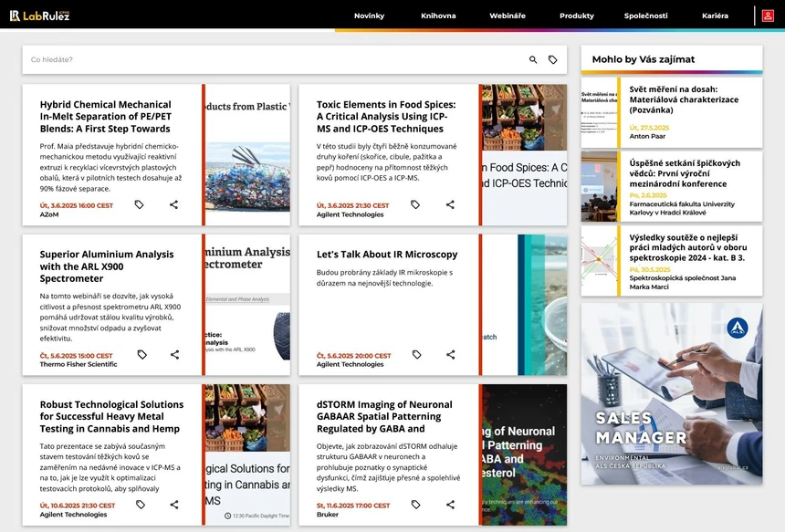Click tag icon on Hybrid Chemical Mechanical card
The width and height of the screenshot is (785, 532).
point(139,204)
